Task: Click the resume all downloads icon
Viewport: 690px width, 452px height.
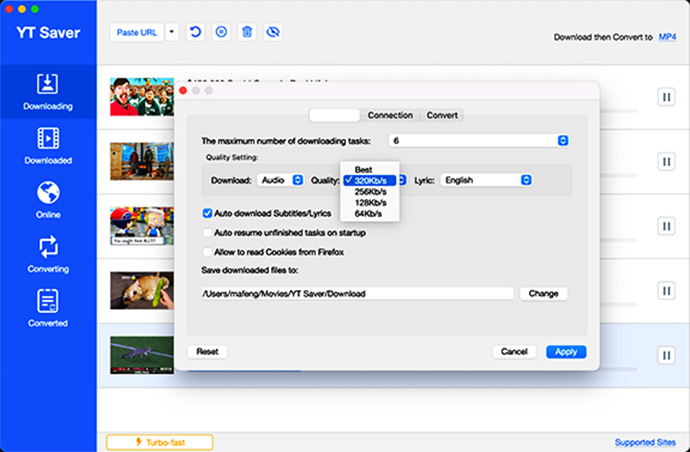Action: point(195,32)
